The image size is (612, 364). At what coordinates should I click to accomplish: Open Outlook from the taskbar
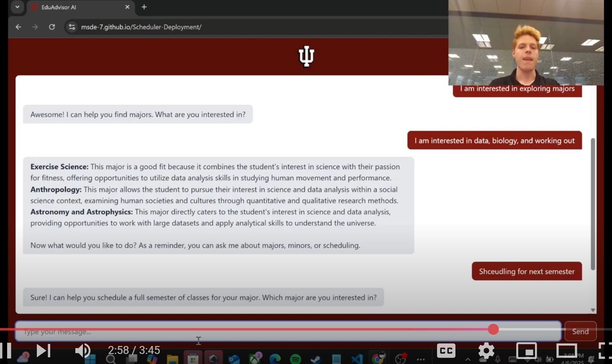pyautogui.click(x=234, y=359)
